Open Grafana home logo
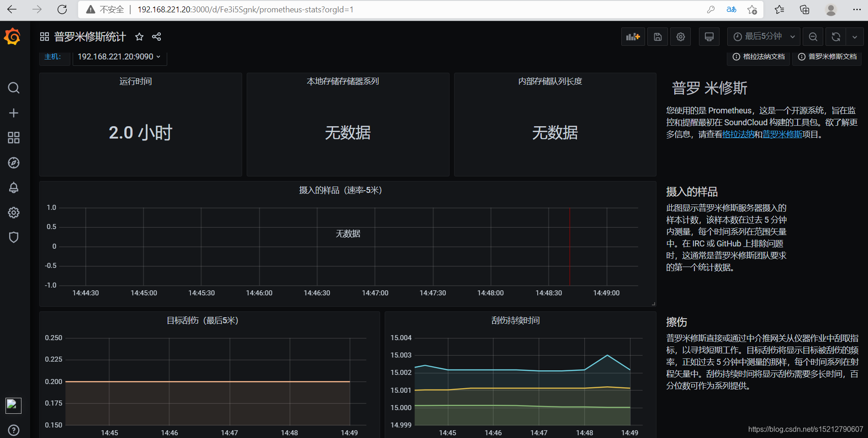The width and height of the screenshot is (868, 438). [x=12, y=37]
